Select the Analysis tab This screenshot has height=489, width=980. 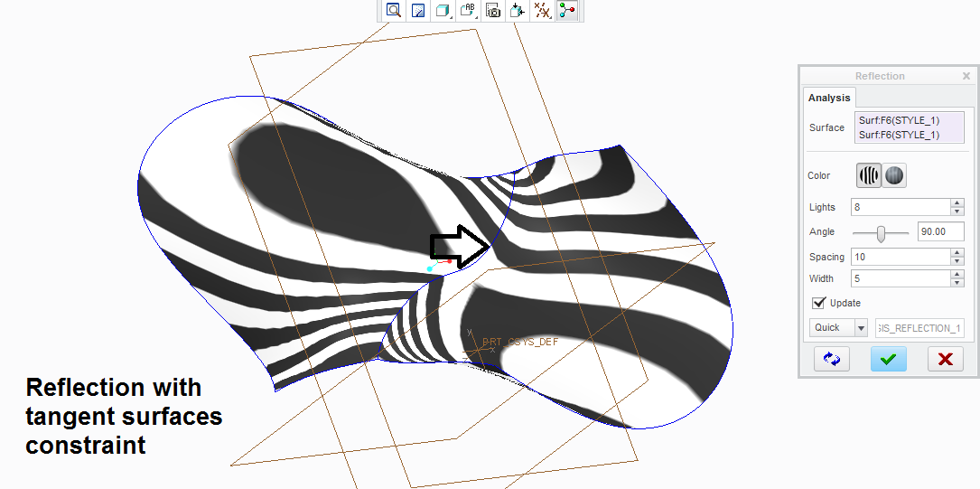829,98
